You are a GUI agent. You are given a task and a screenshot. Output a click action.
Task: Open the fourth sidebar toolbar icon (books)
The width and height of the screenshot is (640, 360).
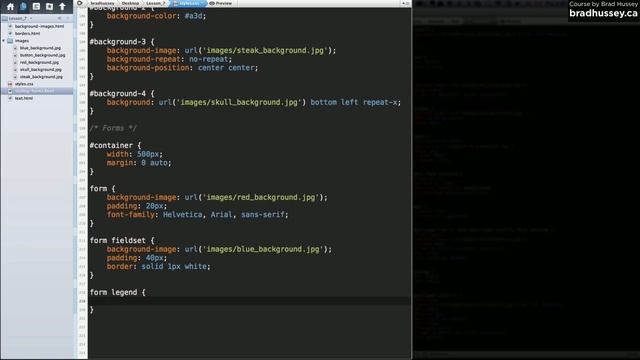point(49,7)
